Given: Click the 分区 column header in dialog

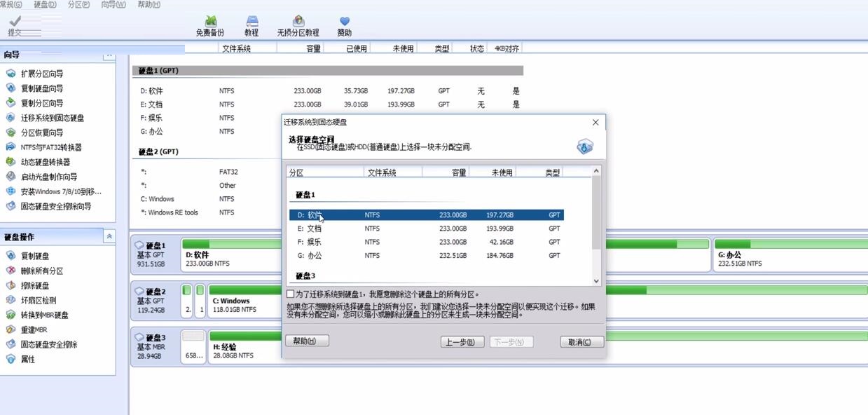Looking at the screenshot, I should point(325,172).
